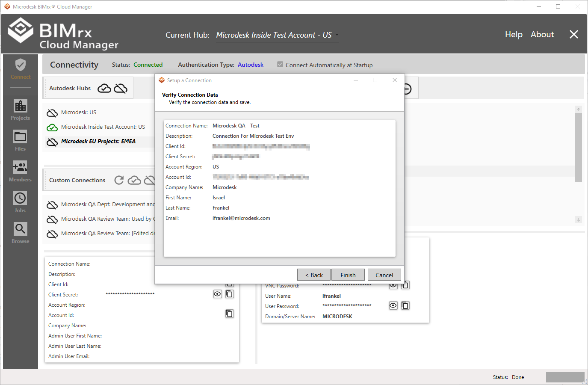Open the Current Hub dropdown
Viewport: 588px width, 385px height.
pyautogui.click(x=277, y=35)
